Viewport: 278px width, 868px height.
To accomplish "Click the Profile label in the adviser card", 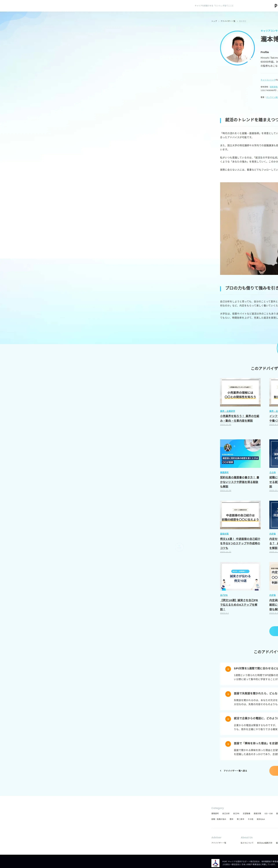I will 265,52.
